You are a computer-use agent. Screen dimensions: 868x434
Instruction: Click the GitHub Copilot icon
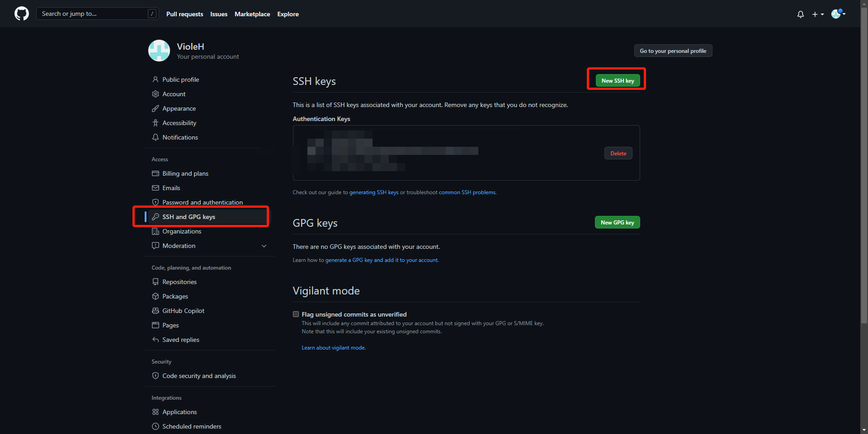tap(156, 311)
